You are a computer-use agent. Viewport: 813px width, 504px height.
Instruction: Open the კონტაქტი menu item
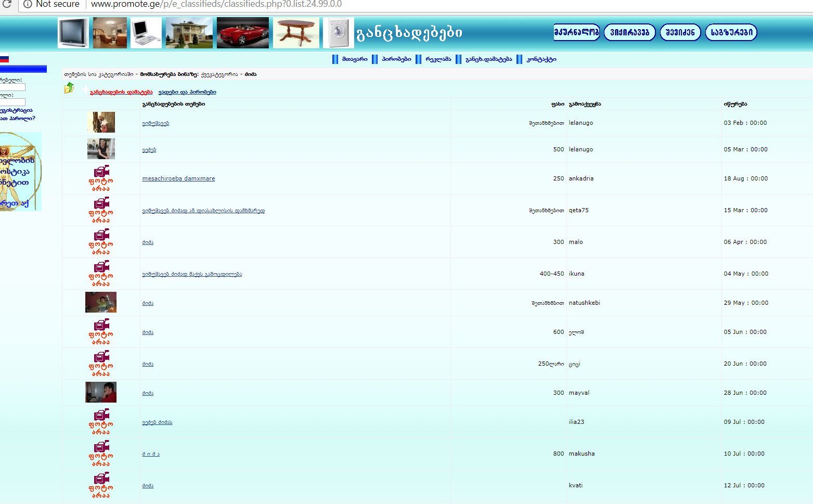tap(541, 59)
